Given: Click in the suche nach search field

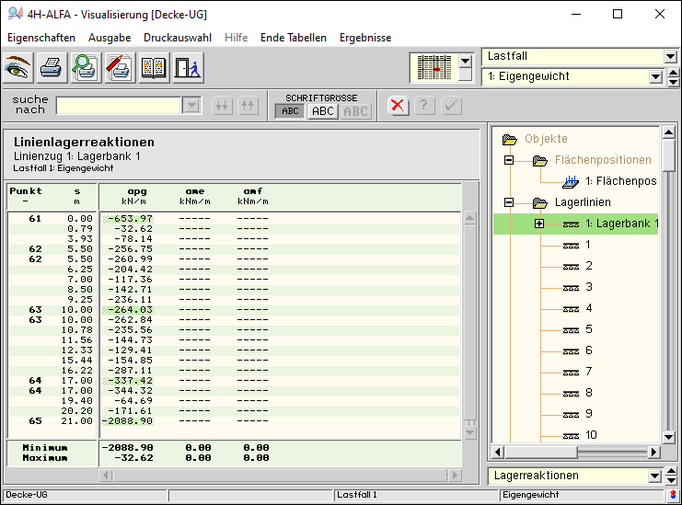Looking at the screenshot, I should pos(118,106).
